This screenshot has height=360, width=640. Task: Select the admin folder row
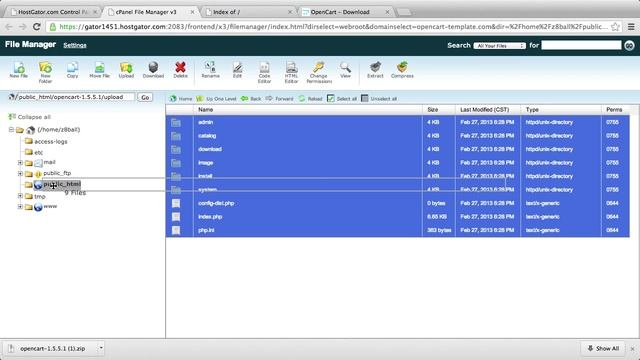click(x=398, y=122)
